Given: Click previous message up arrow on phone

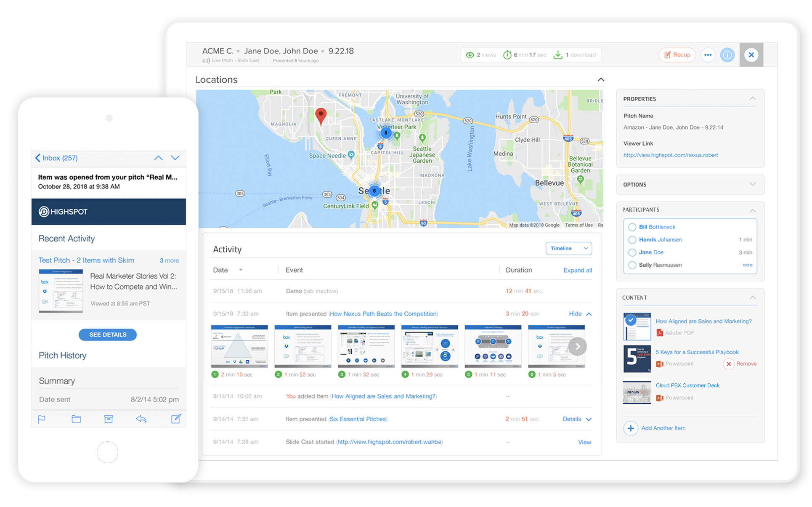Looking at the screenshot, I should click(x=158, y=158).
